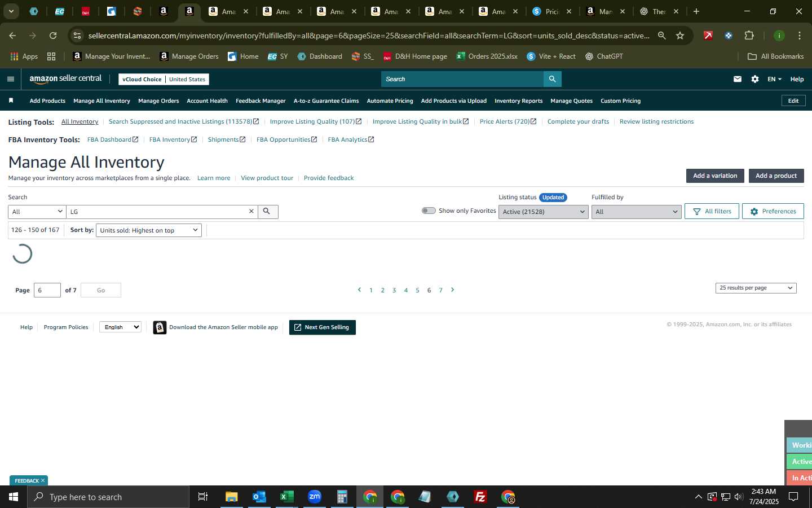Screen dimensions: 812x508
Task: Open Feedback Manager menu item
Action: coord(261,100)
